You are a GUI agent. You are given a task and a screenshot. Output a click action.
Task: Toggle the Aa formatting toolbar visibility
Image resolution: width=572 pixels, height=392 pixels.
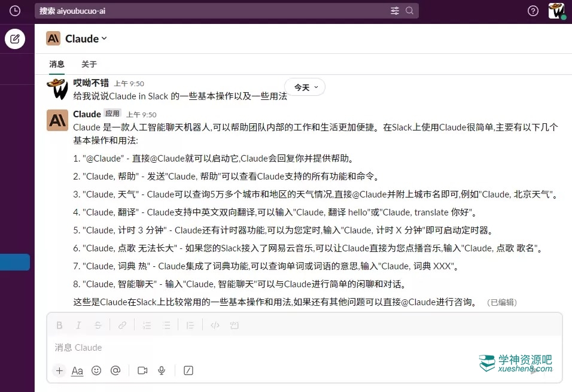(77, 370)
